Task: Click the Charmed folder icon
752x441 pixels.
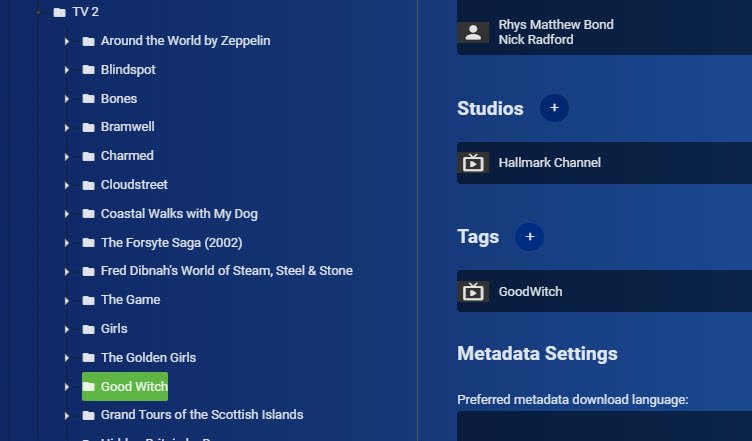Action: tap(88, 156)
